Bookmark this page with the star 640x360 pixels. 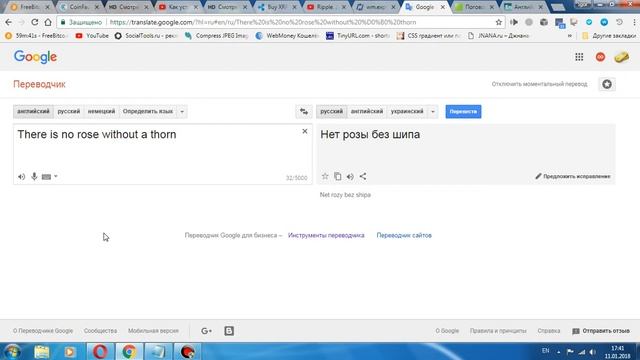coord(498,22)
